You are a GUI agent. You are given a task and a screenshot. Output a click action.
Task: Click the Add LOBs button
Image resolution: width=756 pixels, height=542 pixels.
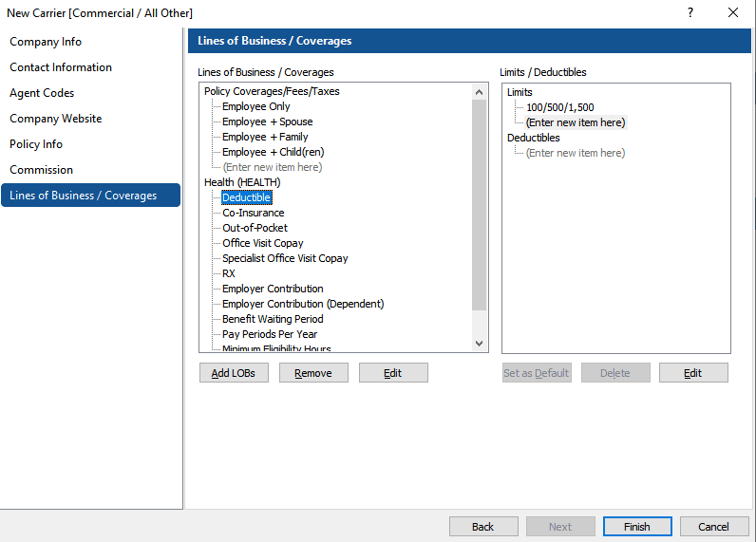[234, 373]
